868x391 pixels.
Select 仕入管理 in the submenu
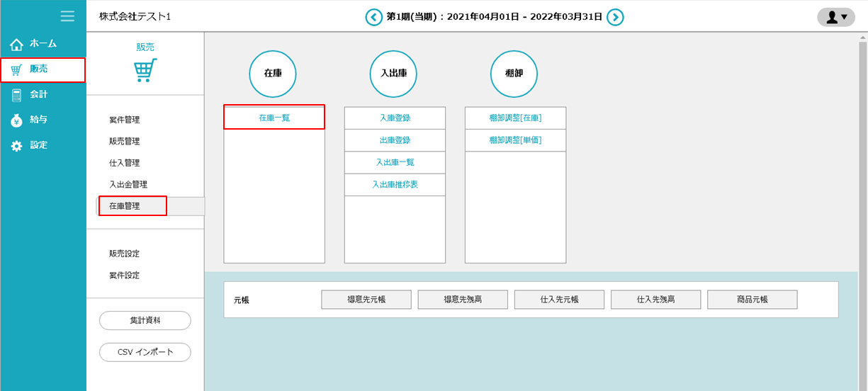[124, 163]
